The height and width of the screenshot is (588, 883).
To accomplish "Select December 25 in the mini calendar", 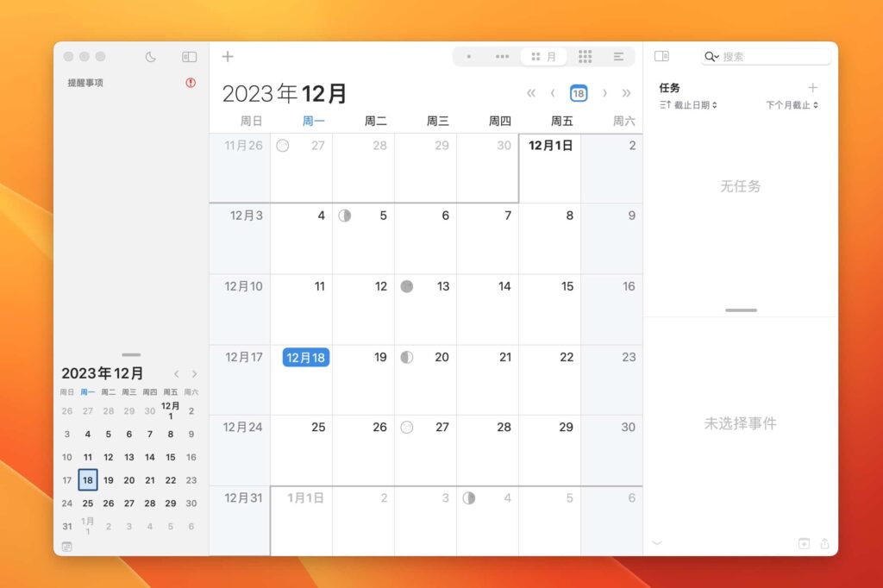I will pos(87,504).
